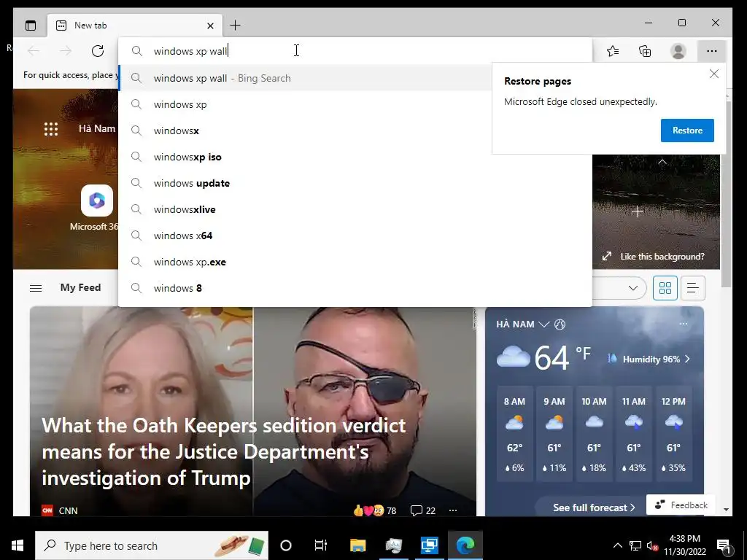The image size is (747, 560).
Task: Select the 12 PM forecast column
Action: [673, 435]
